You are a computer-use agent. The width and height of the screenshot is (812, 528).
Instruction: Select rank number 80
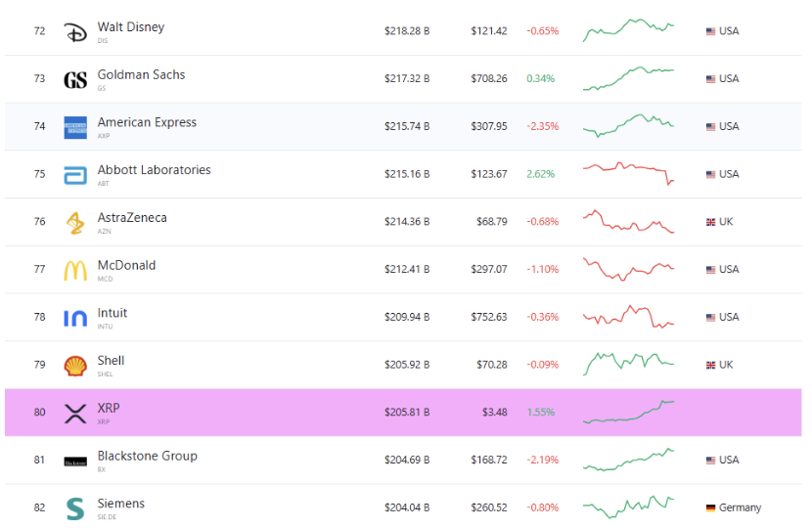pos(39,412)
